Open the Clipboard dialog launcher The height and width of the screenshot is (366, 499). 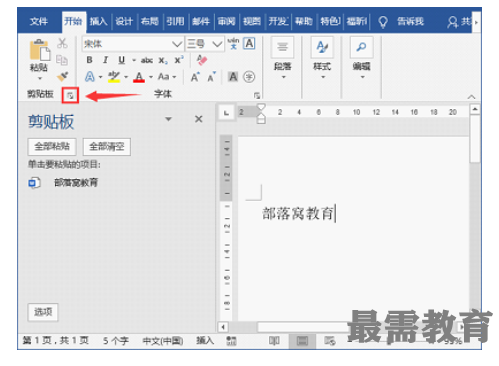point(70,96)
